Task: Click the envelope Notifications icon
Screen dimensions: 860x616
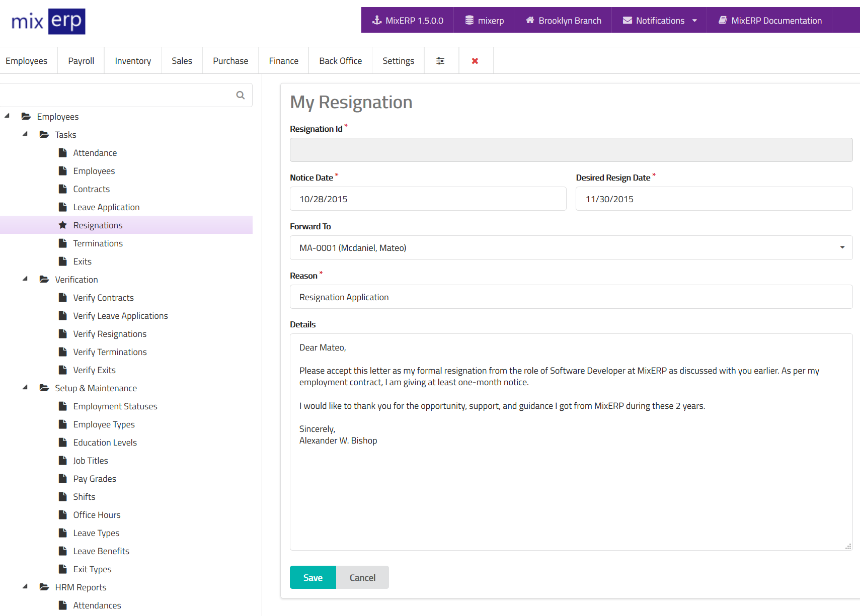Action: coord(628,20)
